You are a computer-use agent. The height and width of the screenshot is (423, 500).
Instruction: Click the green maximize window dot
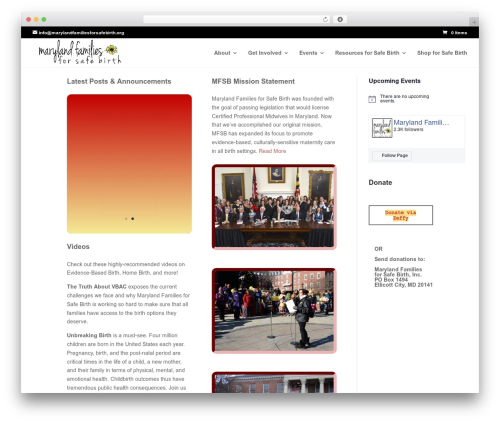pos(44,19)
